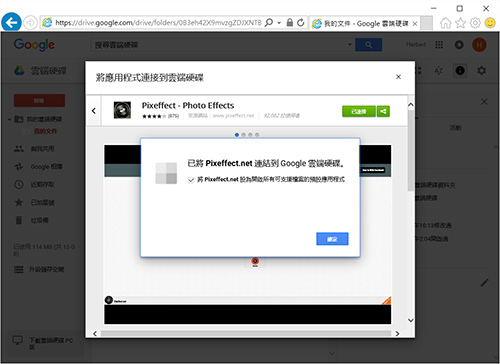Select the second carousel dot indicator

(x=243, y=135)
